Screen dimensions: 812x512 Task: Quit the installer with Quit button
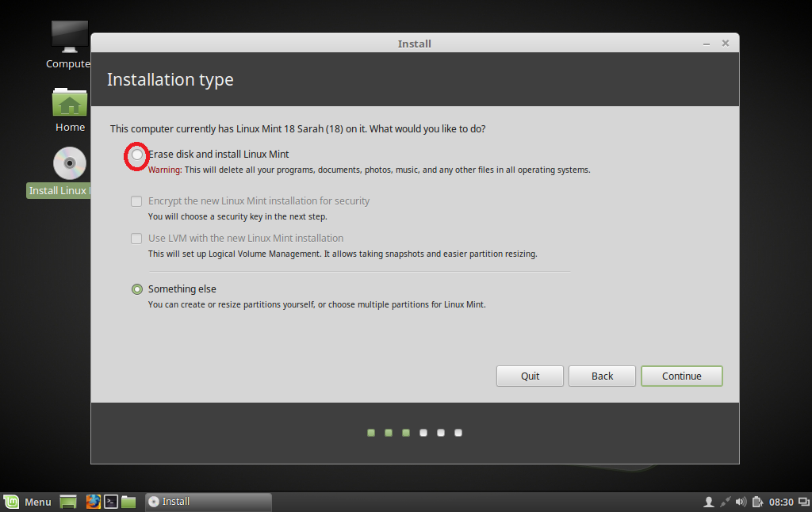[530, 376]
